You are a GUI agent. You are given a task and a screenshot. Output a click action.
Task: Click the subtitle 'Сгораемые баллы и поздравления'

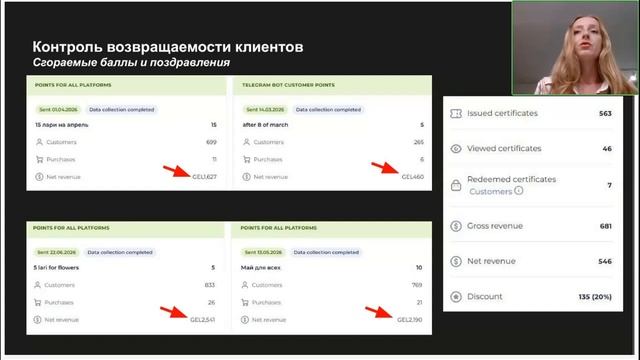pos(131,62)
